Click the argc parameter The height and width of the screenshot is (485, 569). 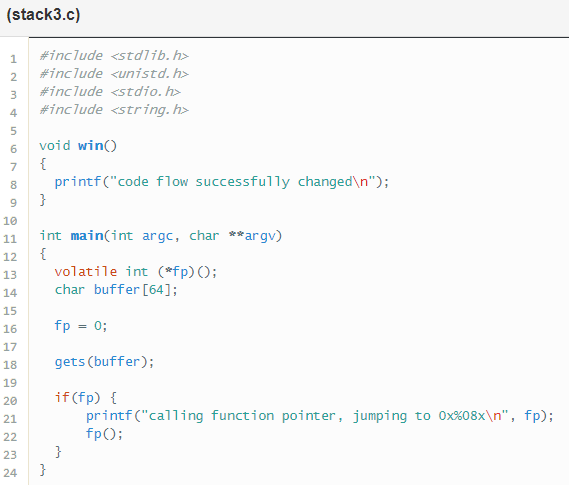click(x=157, y=236)
